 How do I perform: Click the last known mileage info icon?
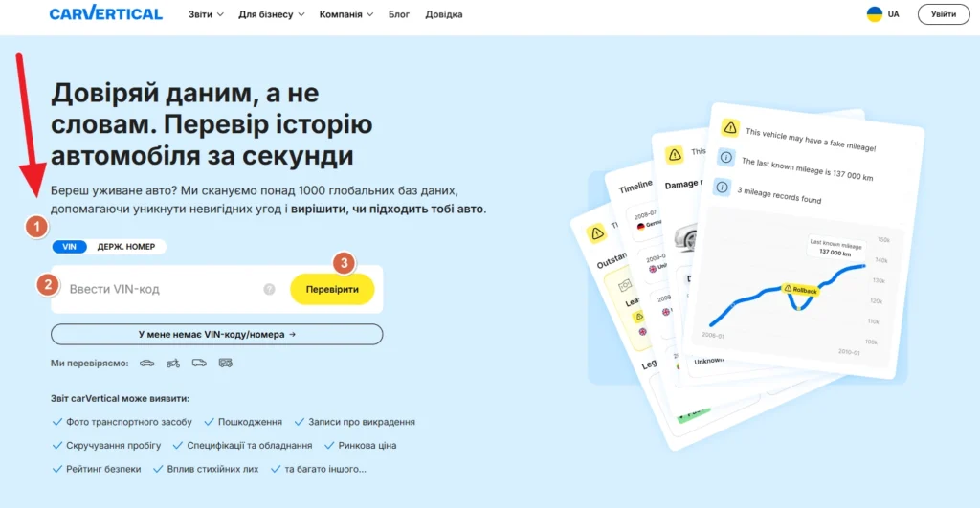coord(725,158)
